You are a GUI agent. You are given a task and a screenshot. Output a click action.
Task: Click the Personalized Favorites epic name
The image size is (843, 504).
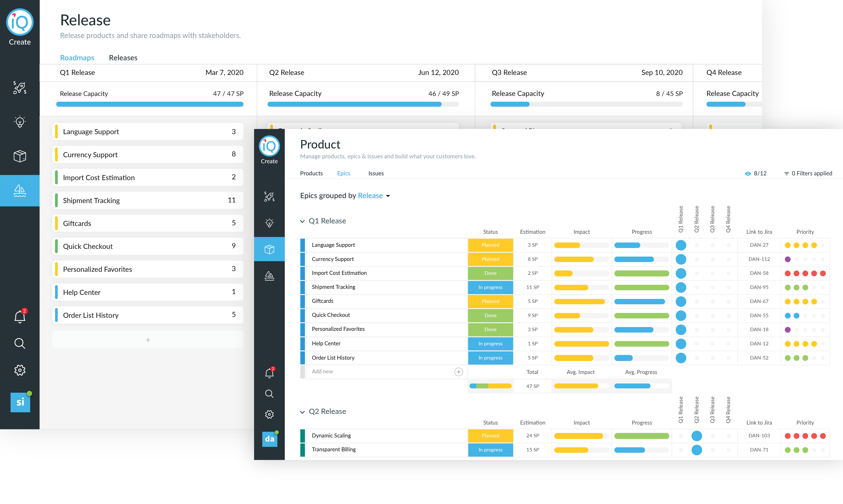click(x=338, y=329)
